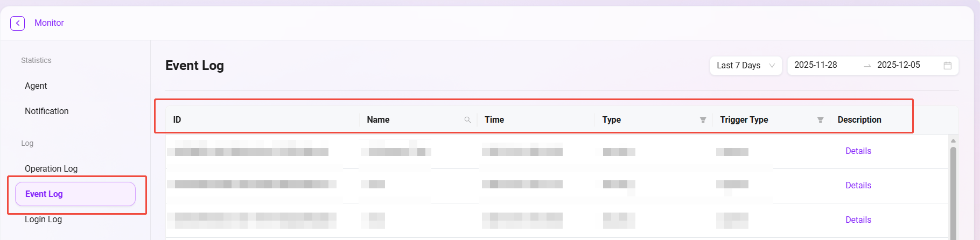Screen dimensions: 980x240
Task: Open the Agent statistics page
Action: pos(36,86)
